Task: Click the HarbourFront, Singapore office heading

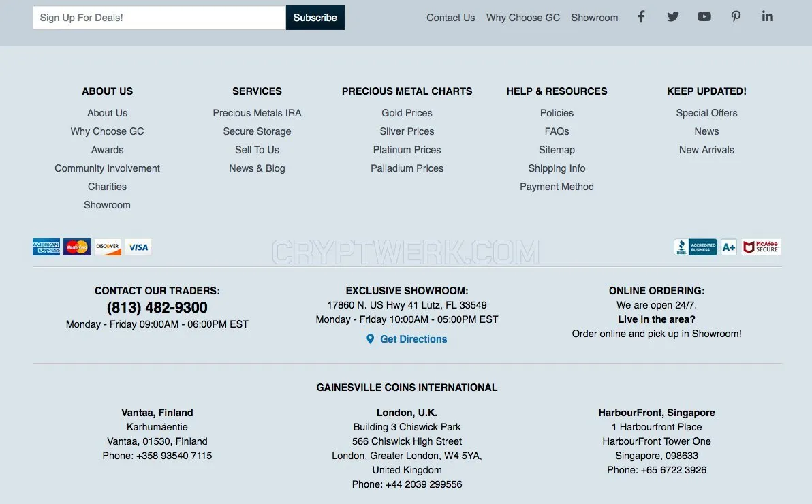Action: (657, 413)
